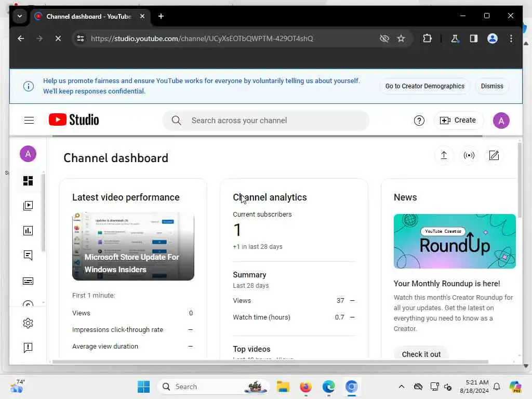Image resolution: width=532 pixels, height=399 pixels.
Task: Focus the Search across your channel field
Action: [265, 121]
